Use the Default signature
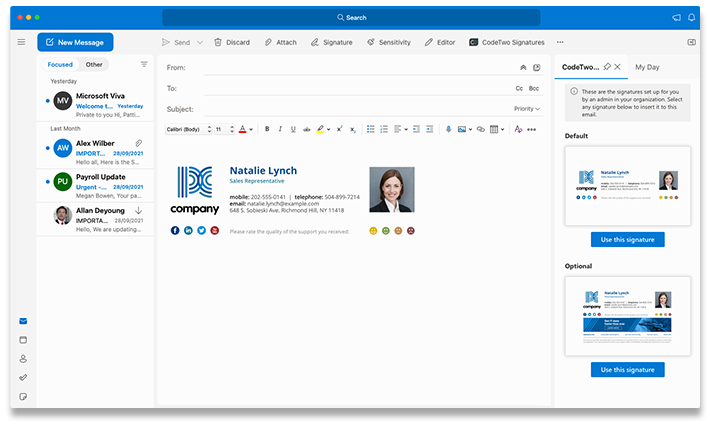 tap(628, 239)
